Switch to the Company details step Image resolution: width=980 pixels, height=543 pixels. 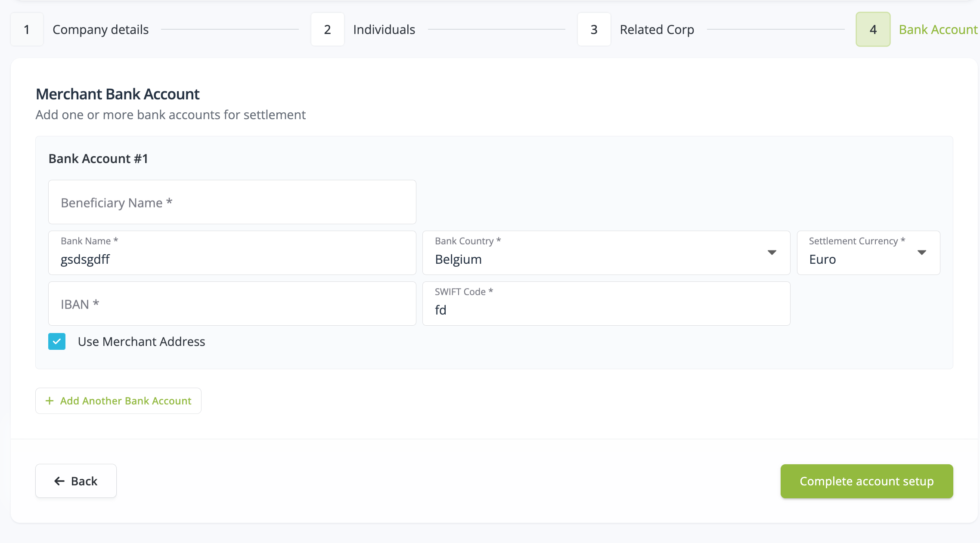100,29
